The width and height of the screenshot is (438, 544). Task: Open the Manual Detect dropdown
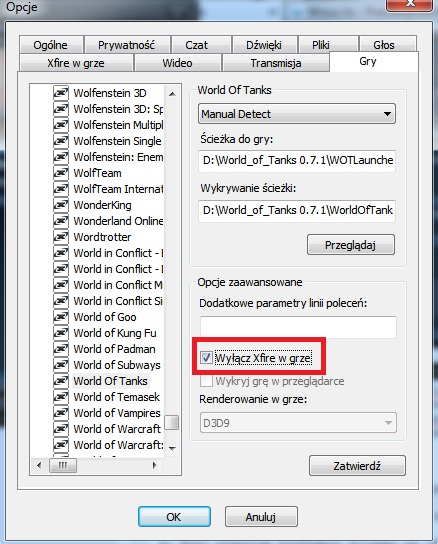[x=297, y=114]
